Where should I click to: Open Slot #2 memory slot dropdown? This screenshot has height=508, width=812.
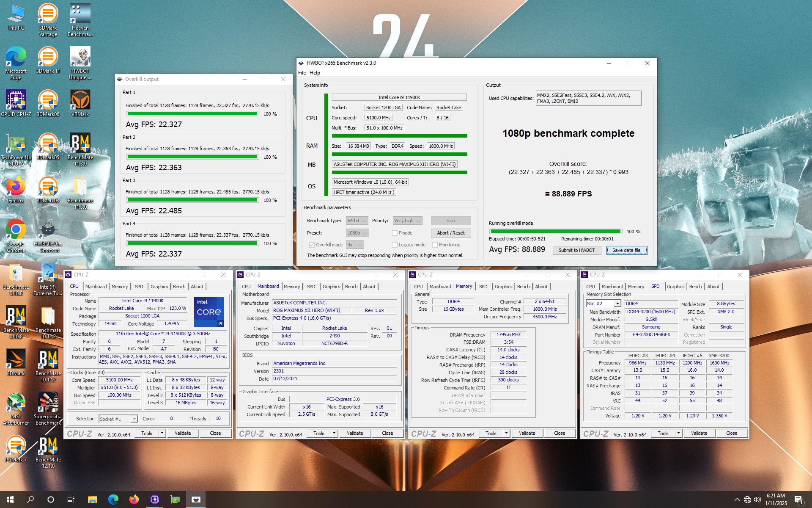coord(603,304)
